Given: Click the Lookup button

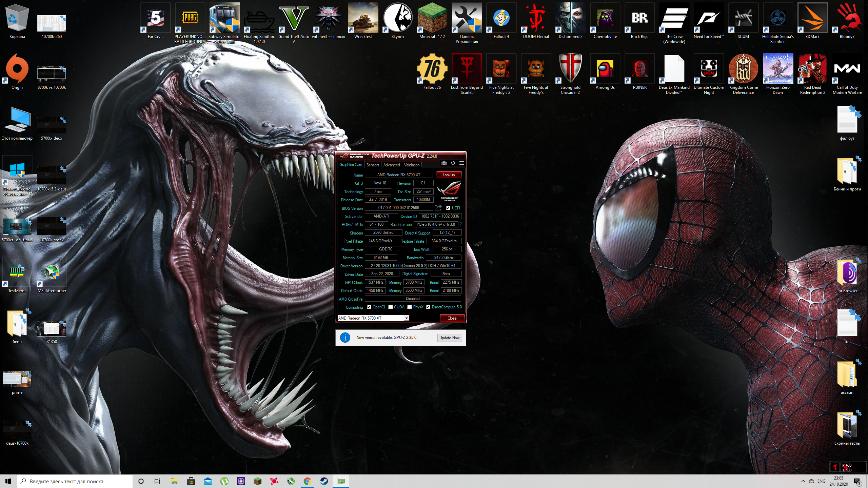Looking at the screenshot, I should coord(449,175).
